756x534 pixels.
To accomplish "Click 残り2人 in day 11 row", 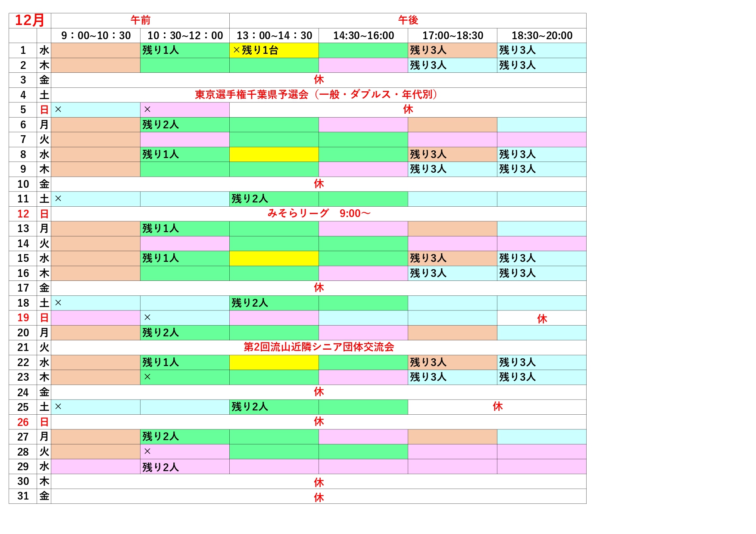I will tap(250, 199).
